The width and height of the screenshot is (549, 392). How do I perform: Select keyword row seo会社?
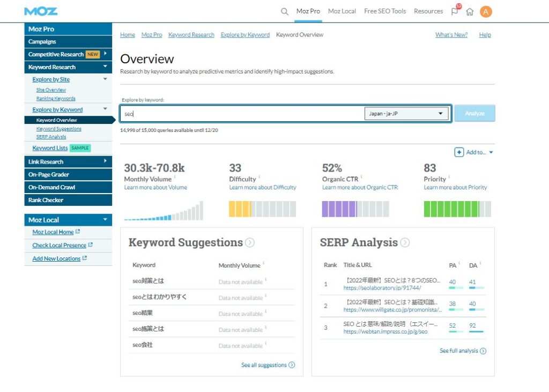211,345
